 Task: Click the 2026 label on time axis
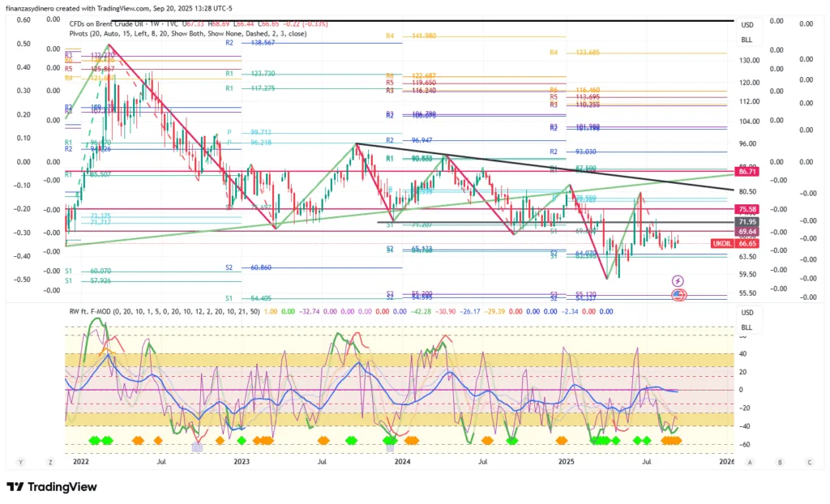(x=727, y=462)
